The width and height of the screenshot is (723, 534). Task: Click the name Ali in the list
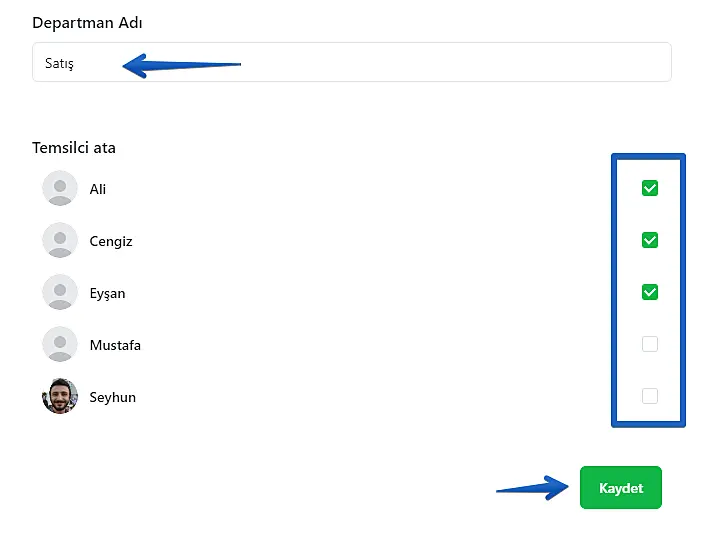[x=98, y=189]
